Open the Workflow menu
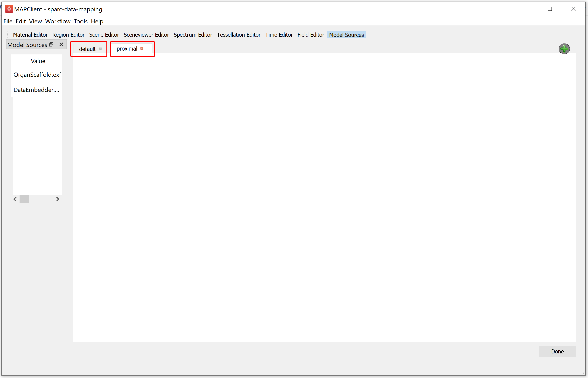The width and height of the screenshot is (588, 378). (x=58, y=21)
